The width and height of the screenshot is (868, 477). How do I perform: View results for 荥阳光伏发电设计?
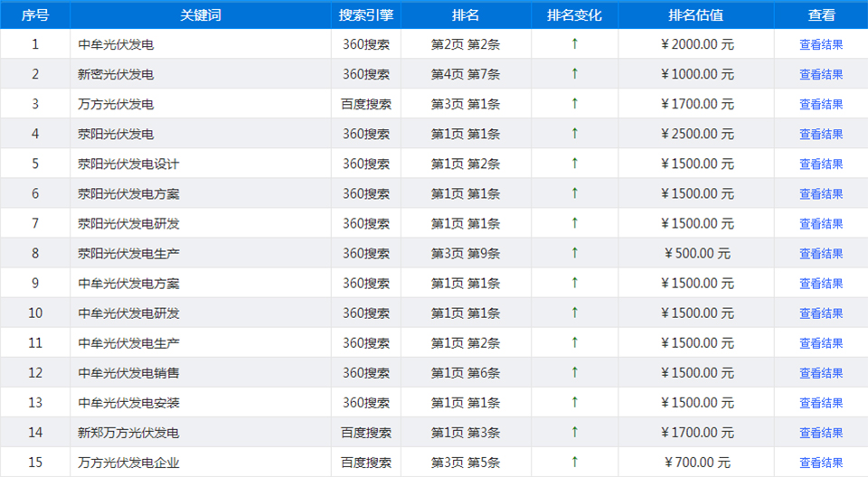[x=821, y=164]
